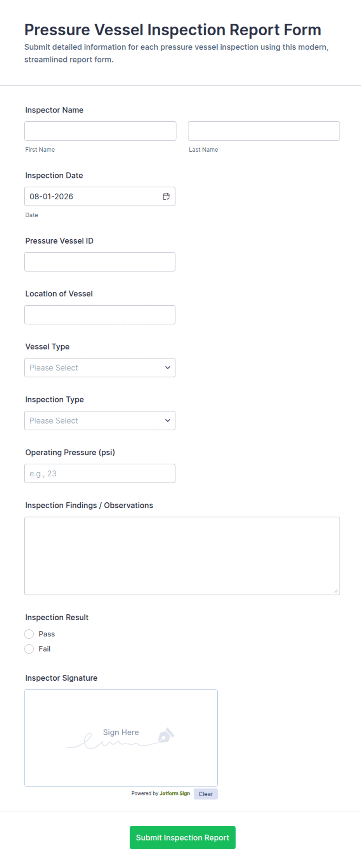Click the Sign Here signature pad
Viewport: 361px width, 868px height.
point(121,738)
